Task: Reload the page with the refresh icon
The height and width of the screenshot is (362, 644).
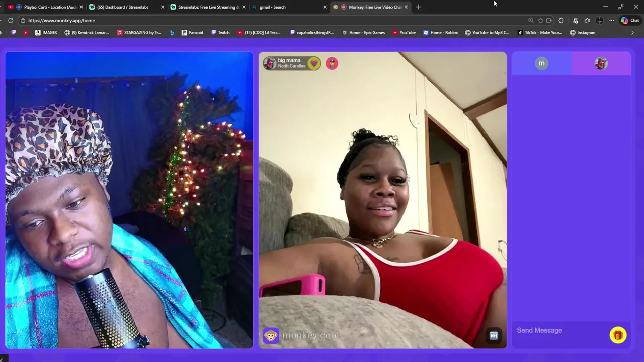Action: (11, 20)
